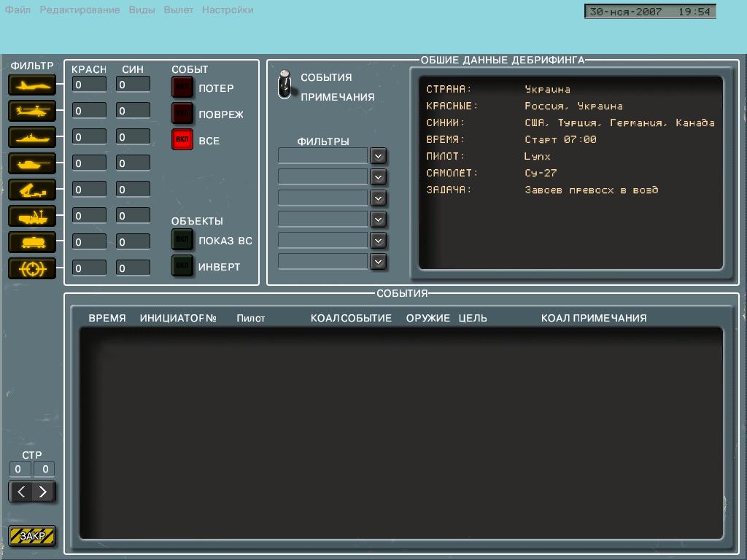Viewport: 747px width, 560px height.
Task: Select the tank car filter icon
Action: coord(32,242)
